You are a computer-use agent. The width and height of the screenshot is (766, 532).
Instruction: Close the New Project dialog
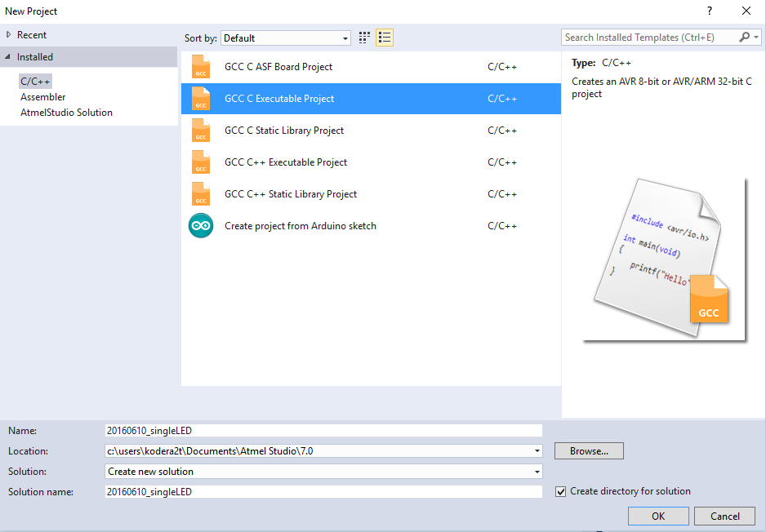pyautogui.click(x=746, y=11)
